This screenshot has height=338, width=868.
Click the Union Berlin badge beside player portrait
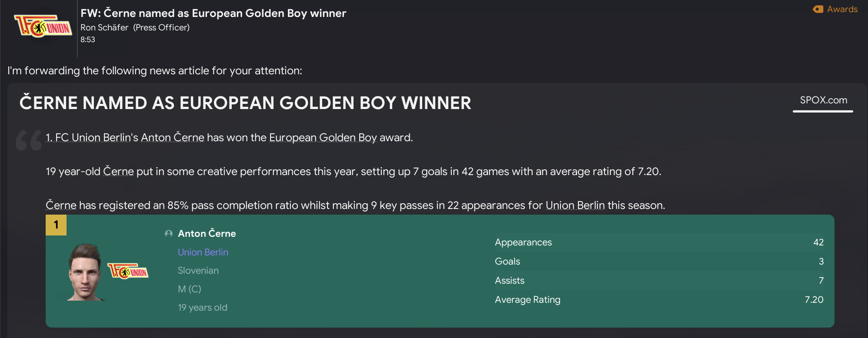pyautogui.click(x=128, y=271)
